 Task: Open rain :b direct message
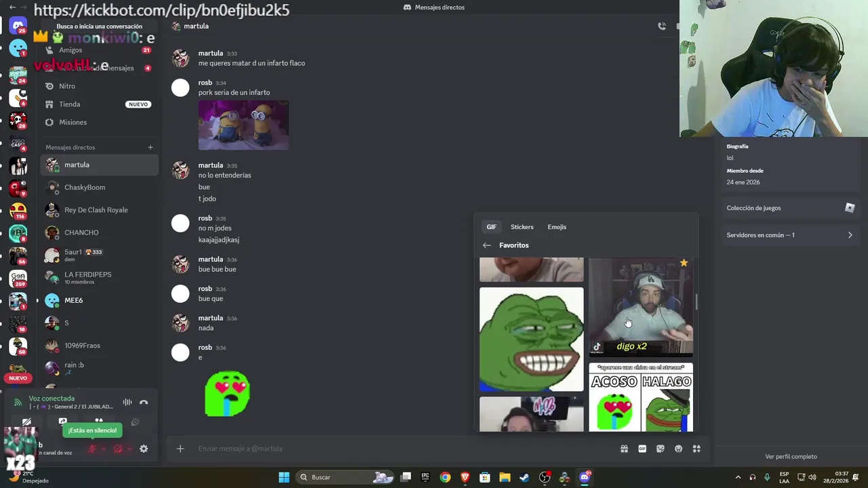coord(99,368)
